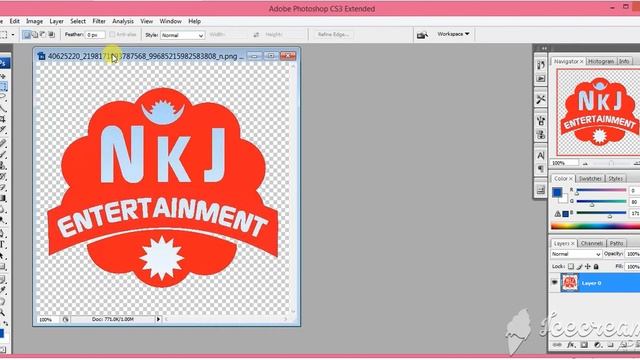The height and width of the screenshot is (360, 640).
Task: Click the R red color slider
Action: (601, 191)
